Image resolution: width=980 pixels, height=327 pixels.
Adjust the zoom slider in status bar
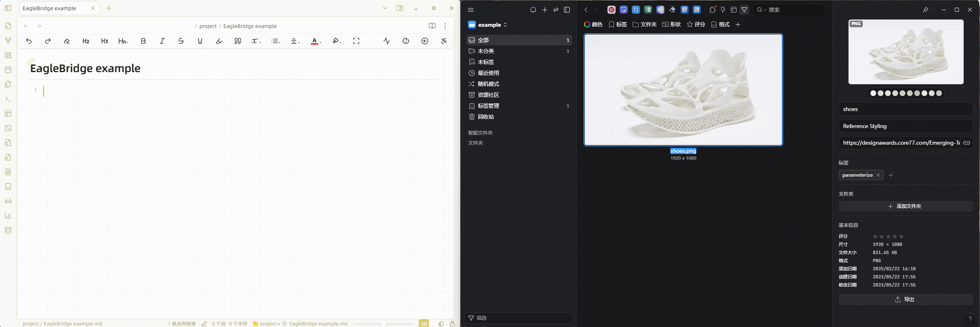click(383, 324)
